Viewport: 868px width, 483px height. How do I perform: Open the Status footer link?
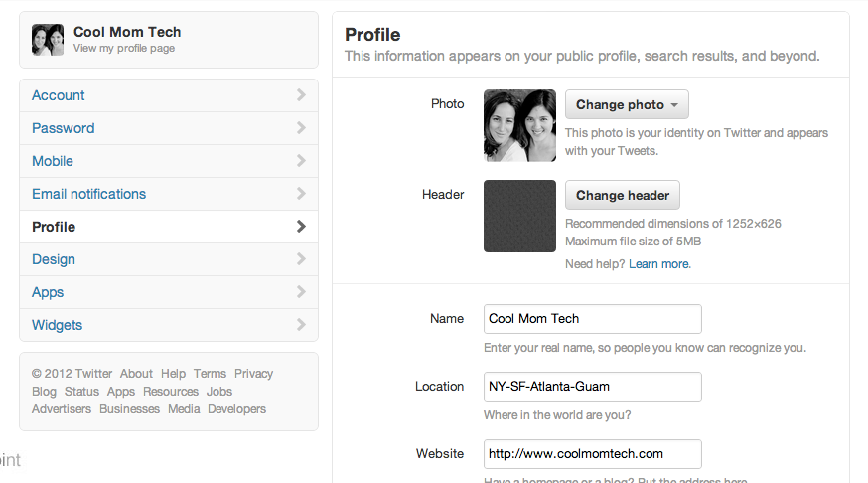pos(81,391)
